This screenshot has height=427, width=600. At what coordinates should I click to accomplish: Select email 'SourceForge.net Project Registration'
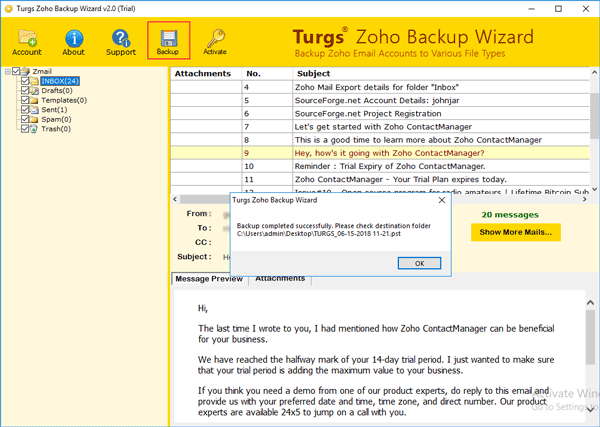pyautogui.click(x=380, y=114)
